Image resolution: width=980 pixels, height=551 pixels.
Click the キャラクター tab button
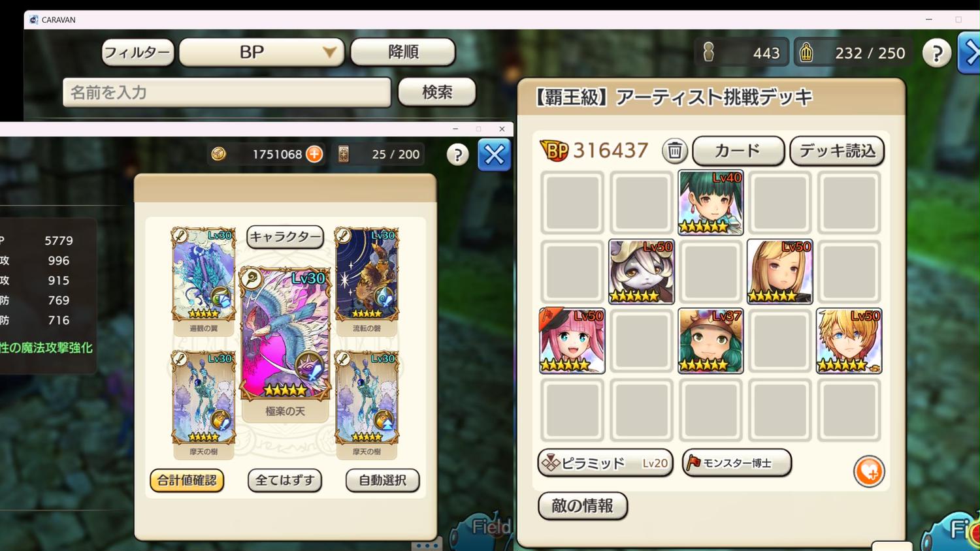pos(285,237)
